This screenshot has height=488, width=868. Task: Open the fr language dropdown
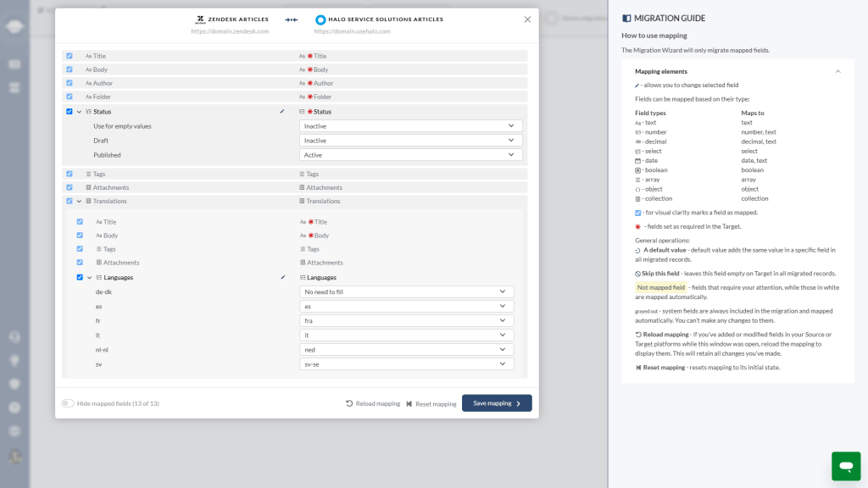(406, 320)
